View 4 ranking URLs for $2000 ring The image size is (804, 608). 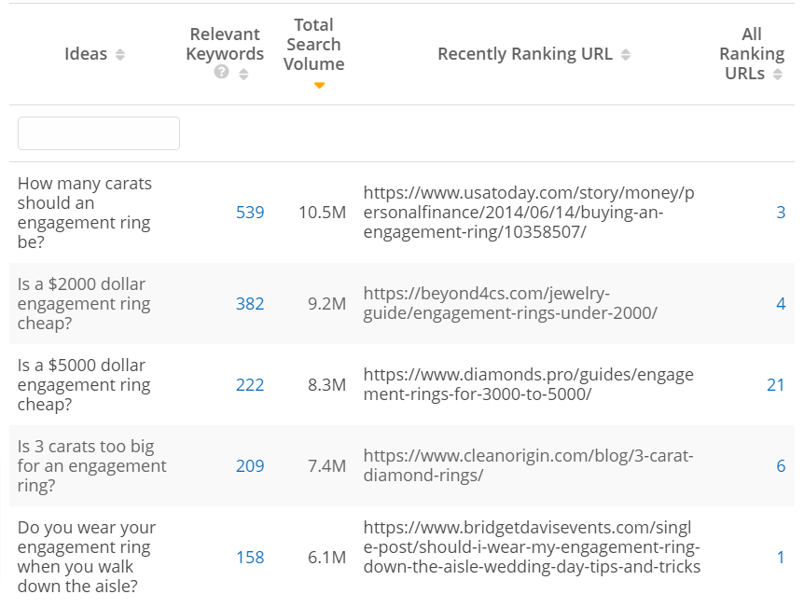[x=780, y=303]
